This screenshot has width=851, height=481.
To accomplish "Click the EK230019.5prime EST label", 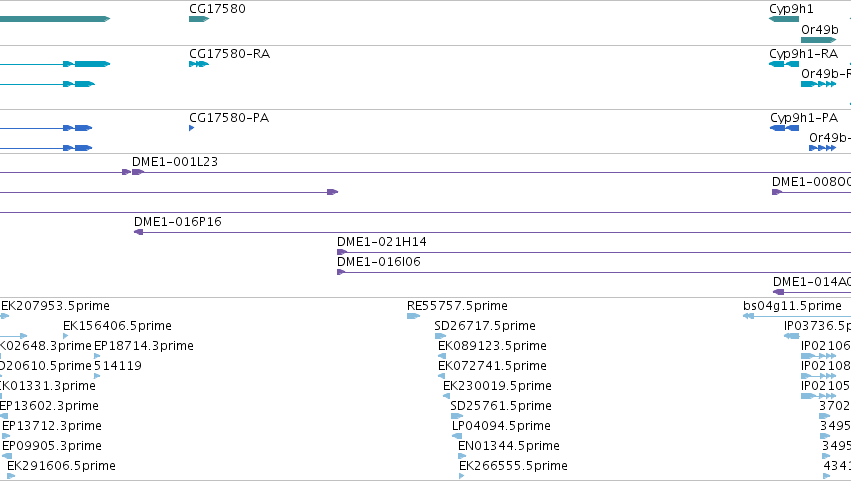I will pos(497,386).
